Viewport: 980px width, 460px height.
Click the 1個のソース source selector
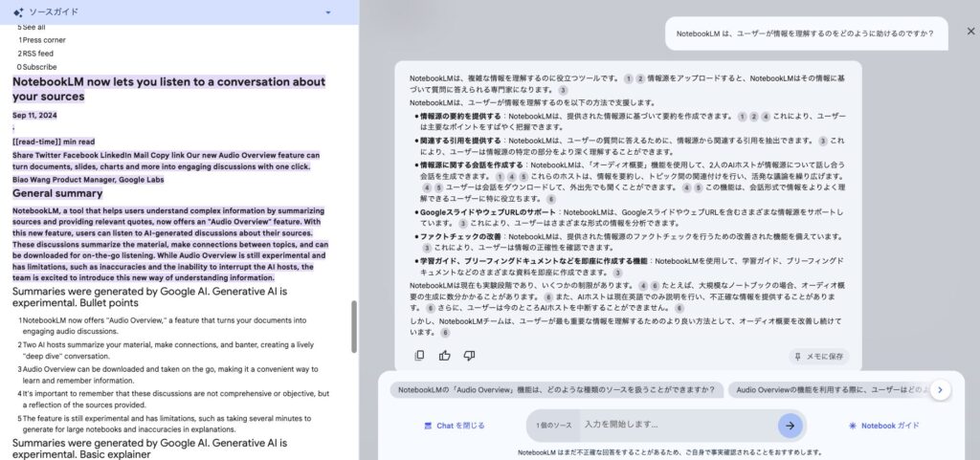click(x=554, y=426)
